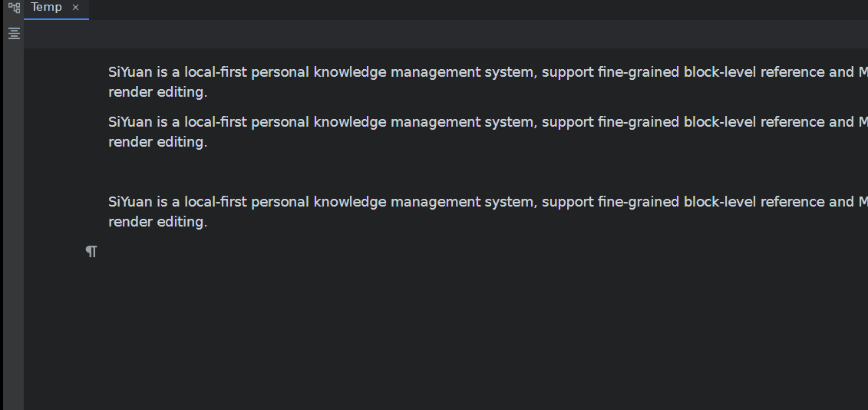Click the word "SiYuan" in the first paragraph

click(130, 73)
